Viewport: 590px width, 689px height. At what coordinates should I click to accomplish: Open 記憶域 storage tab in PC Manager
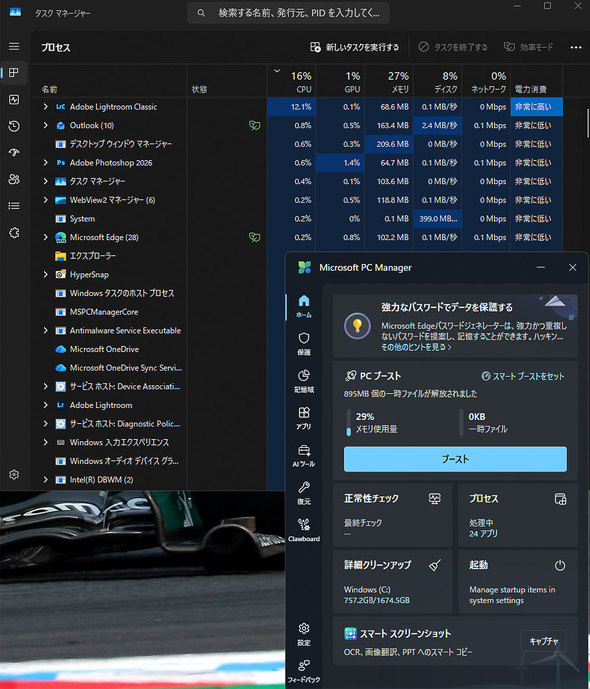tap(304, 381)
